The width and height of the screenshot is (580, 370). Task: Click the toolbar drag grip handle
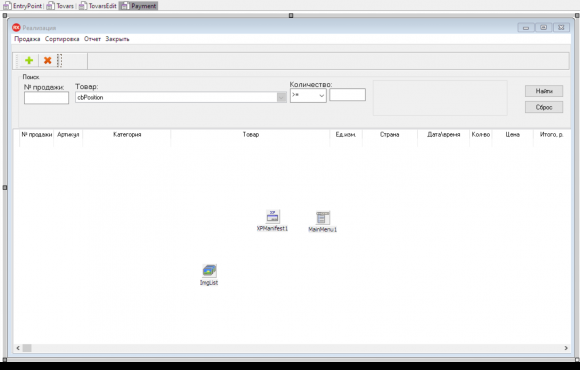pyautogui.click(x=59, y=60)
